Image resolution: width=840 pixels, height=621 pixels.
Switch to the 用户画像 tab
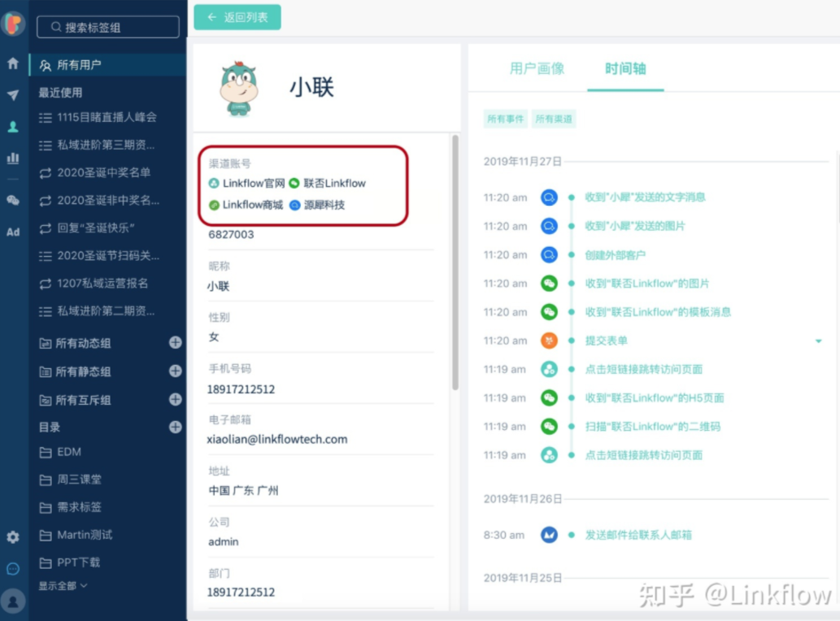[537, 68]
